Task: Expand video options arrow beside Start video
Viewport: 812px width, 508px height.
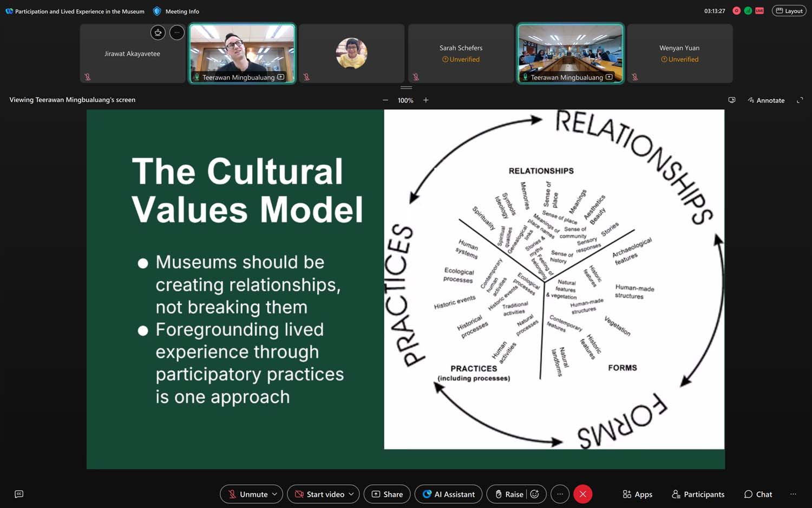Action: click(351, 494)
